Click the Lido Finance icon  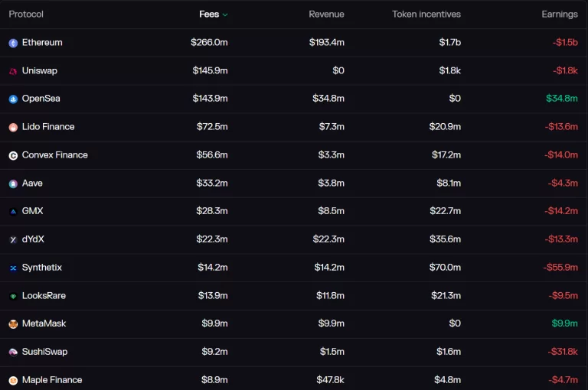pyautogui.click(x=13, y=127)
